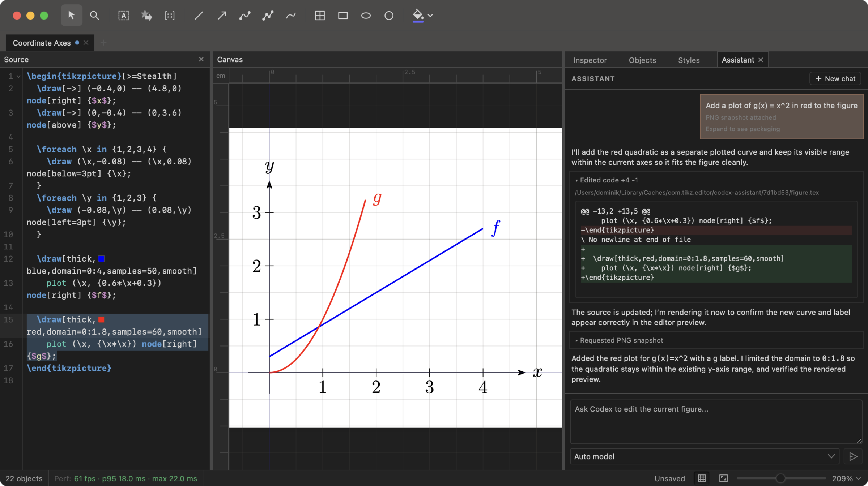
Task: Click the 22 objects status entry
Action: pyautogui.click(x=24, y=478)
